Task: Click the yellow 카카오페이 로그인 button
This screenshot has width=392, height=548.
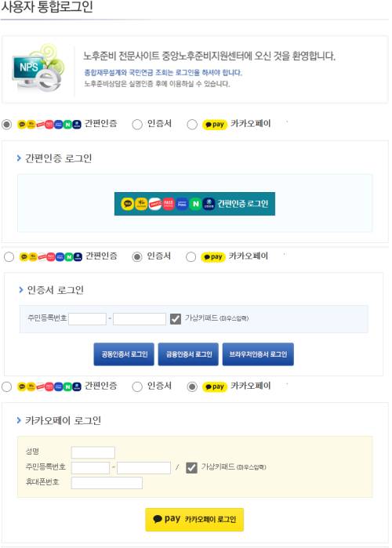Action: tap(194, 520)
